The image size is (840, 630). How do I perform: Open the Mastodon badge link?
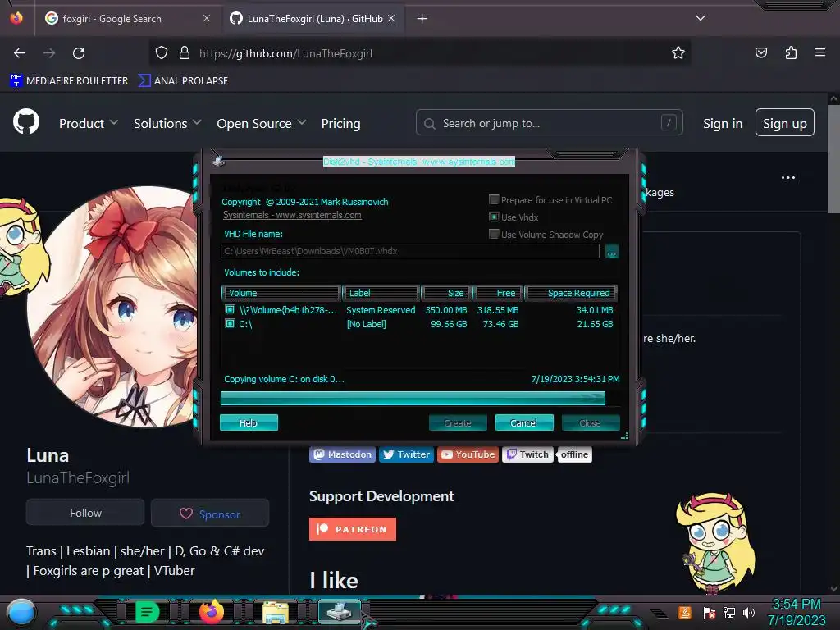[342, 454]
